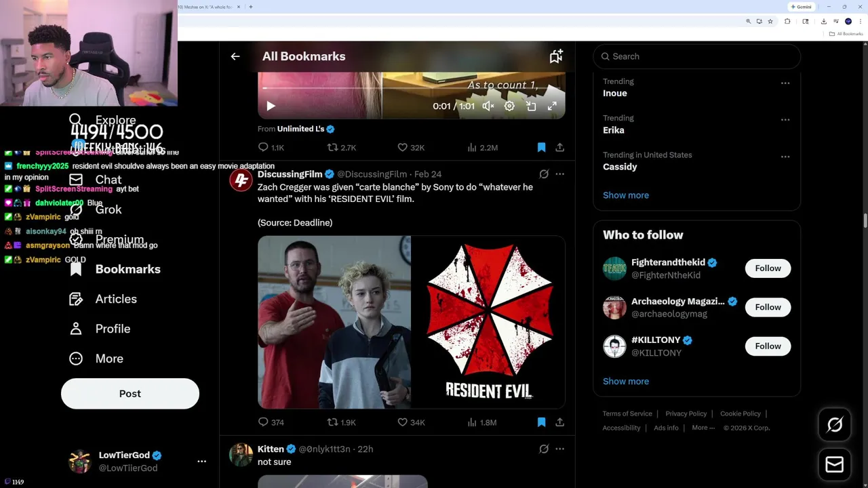Open video settings gear
This screenshot has height=488, width=868.
509,106
